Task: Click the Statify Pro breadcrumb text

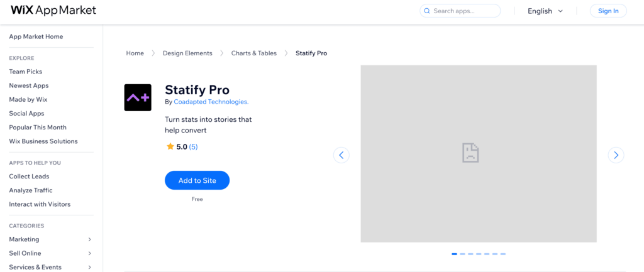Action: tap(311, 53)
